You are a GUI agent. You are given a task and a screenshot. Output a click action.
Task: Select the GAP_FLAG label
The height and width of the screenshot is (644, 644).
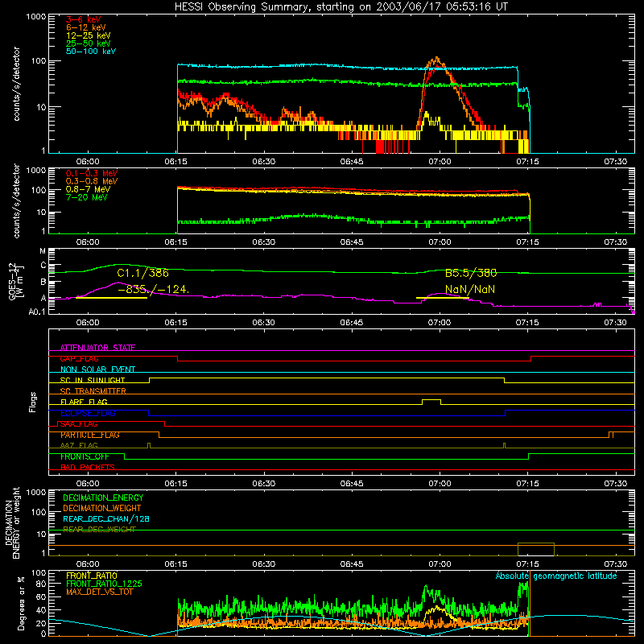[79, 358]
